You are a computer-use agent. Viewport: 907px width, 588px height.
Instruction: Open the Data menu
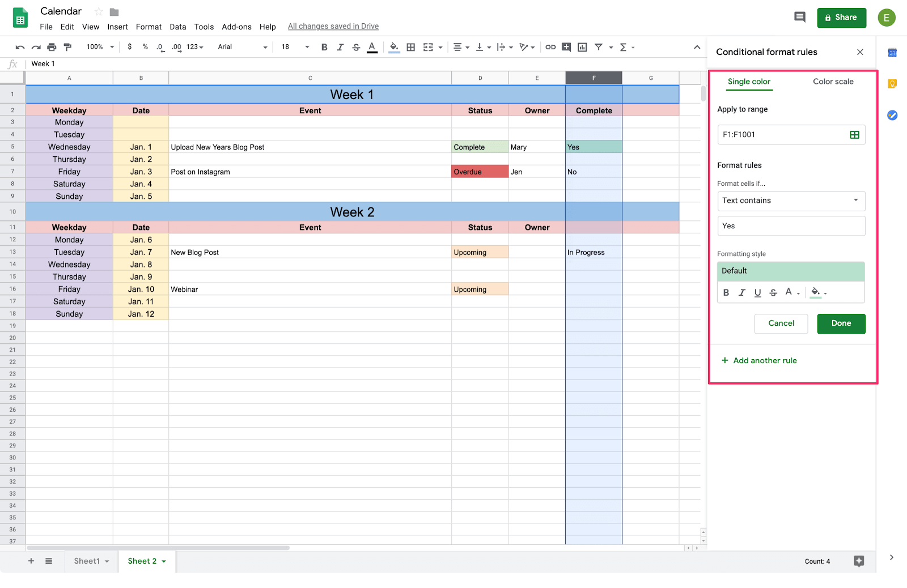point(178,27)
